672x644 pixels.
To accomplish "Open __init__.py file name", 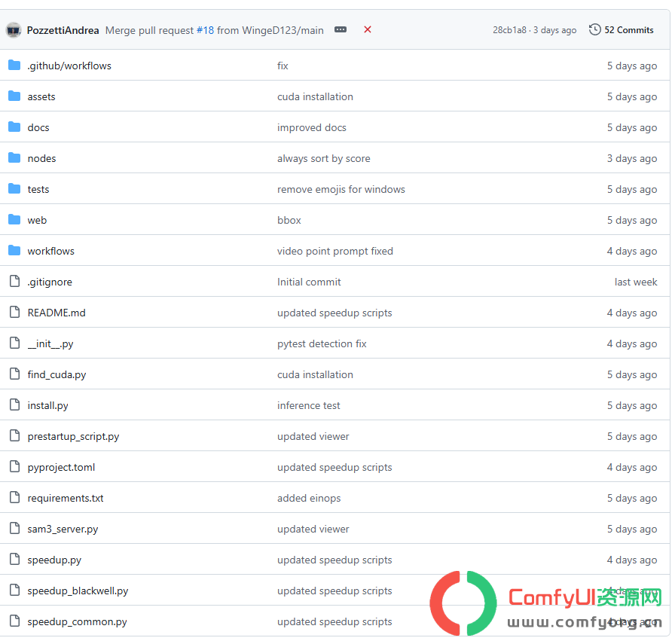I will coord(50,344).
